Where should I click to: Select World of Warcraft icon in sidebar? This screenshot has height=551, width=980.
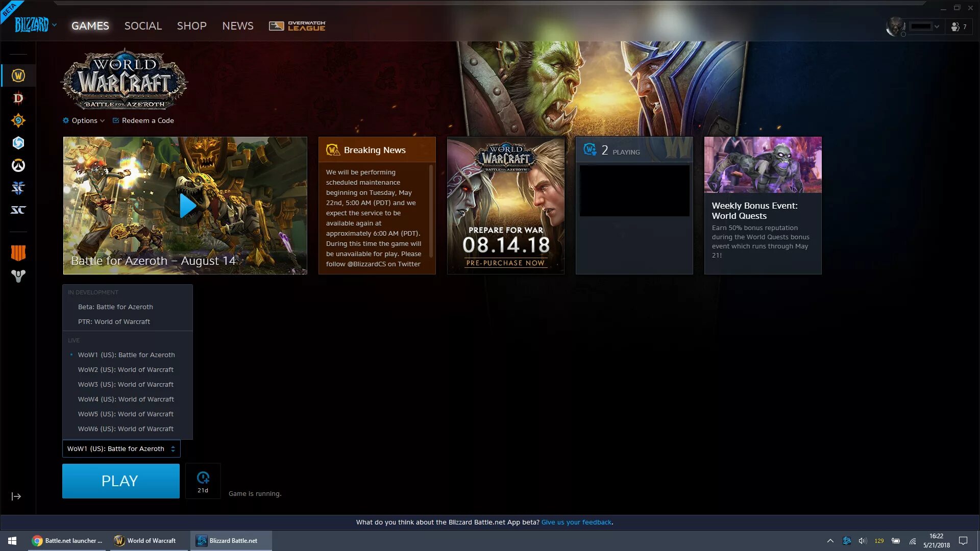coord(18,76)
